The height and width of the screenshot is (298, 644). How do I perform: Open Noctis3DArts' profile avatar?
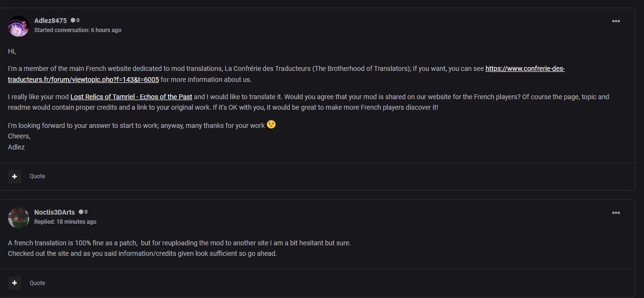coord(19,218)
